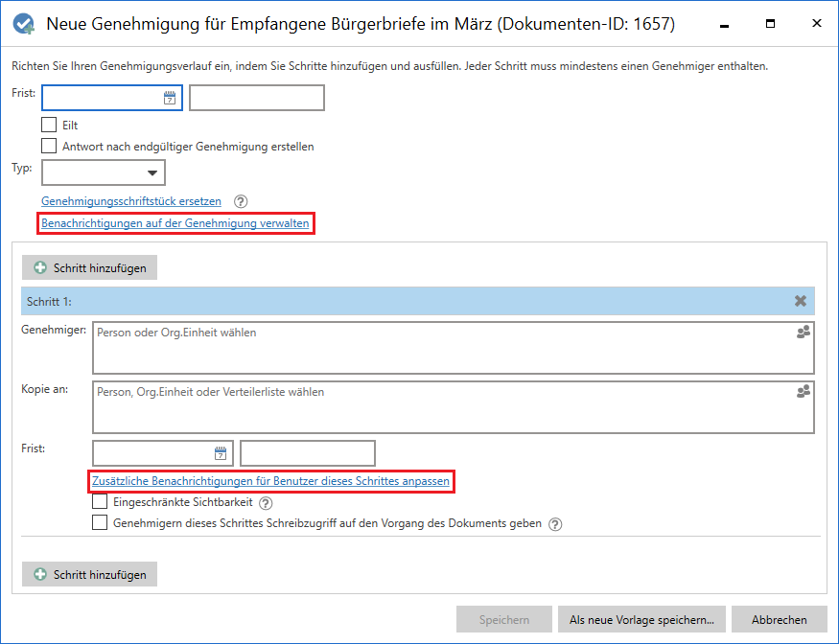The image size is (839, 644).
Task: Open calendar picker in top Frist field
Action: click(170, 98)
